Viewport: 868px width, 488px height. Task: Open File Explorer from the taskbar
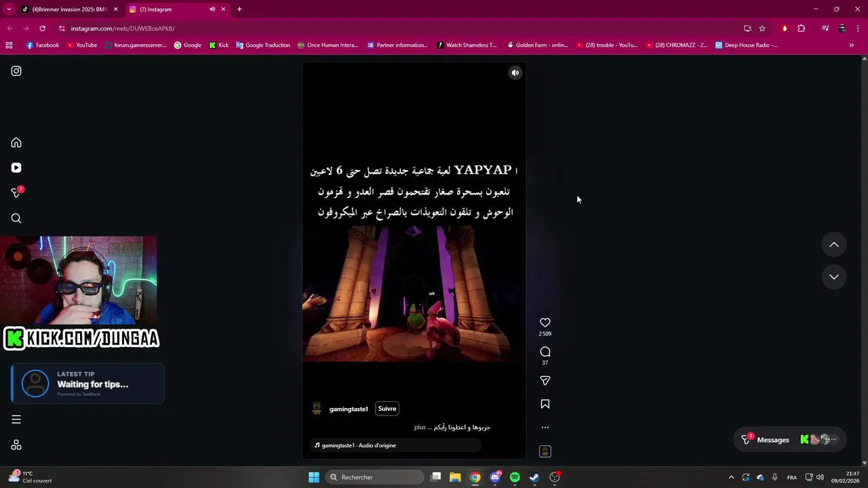click(455, 477)
